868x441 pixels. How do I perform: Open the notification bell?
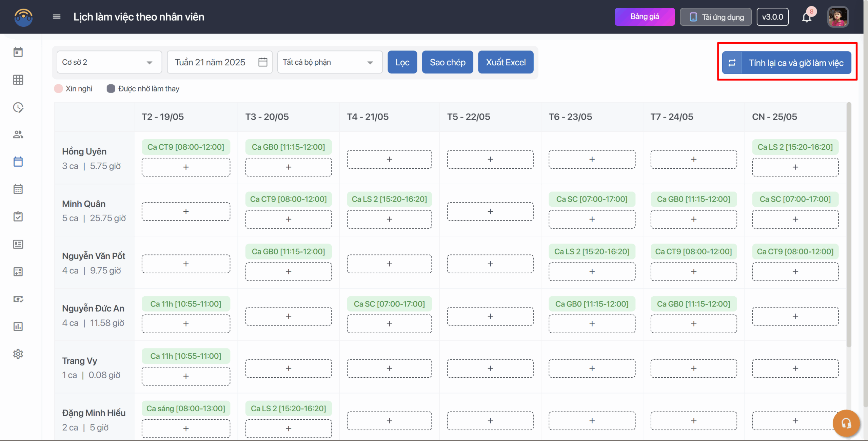807,17
